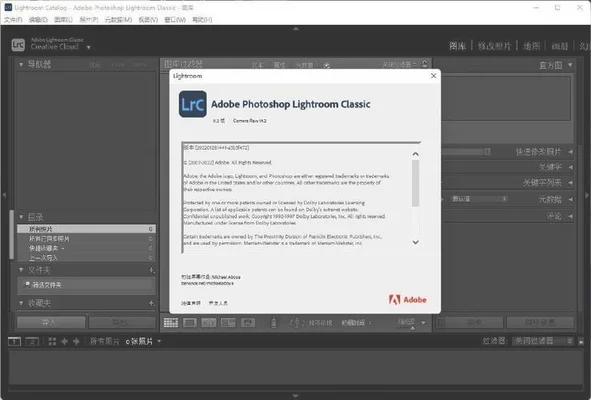
Task: Open the metadata preset dropdown 默认值
Action: (479, 199)
